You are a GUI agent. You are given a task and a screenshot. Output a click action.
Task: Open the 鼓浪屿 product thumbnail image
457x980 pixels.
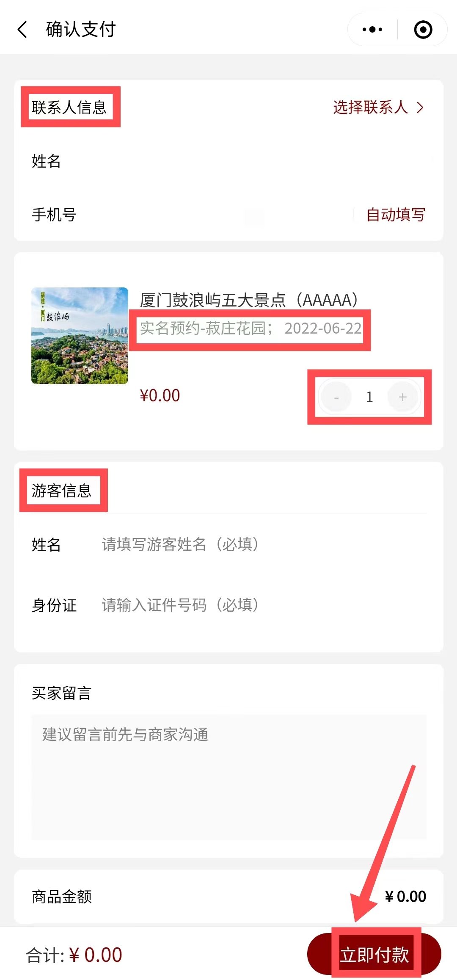point(80,336)
